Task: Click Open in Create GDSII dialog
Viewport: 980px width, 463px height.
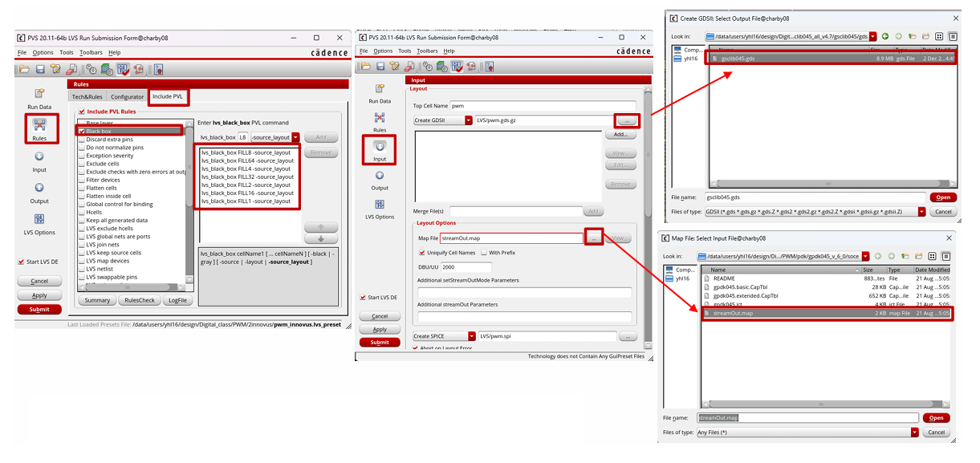Action: click(x=943, y=197)
